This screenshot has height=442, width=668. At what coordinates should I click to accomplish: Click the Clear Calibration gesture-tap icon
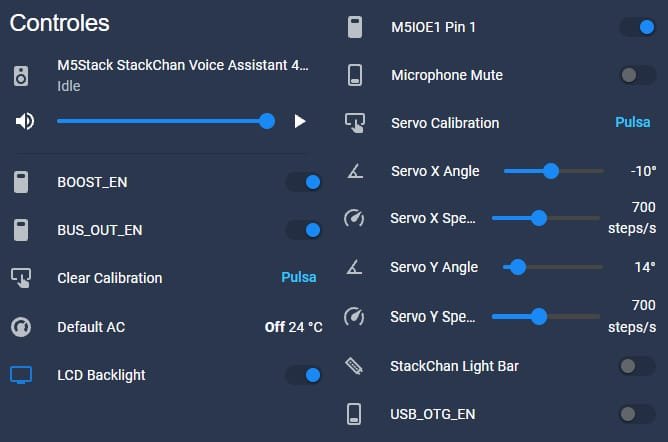click(21, 278)
